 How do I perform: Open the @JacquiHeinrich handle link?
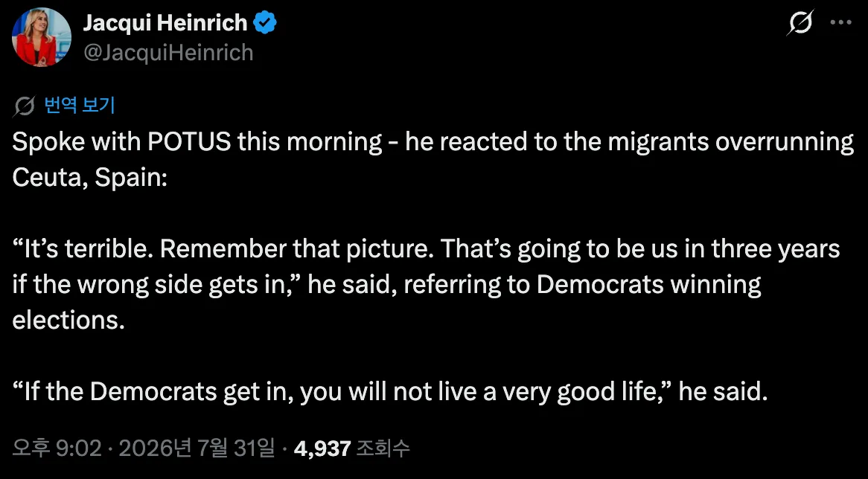pyautogui.click(x=168, y=53)
